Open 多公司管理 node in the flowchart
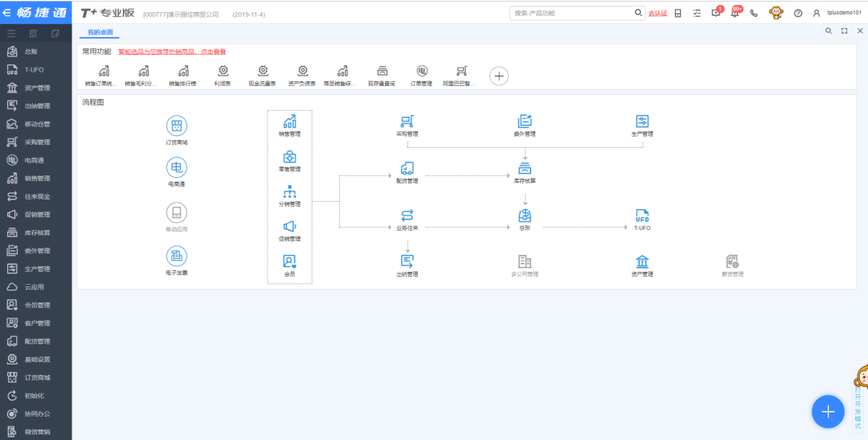The width and height of the screenshot is (868, 440). click(x=525, y=266)
